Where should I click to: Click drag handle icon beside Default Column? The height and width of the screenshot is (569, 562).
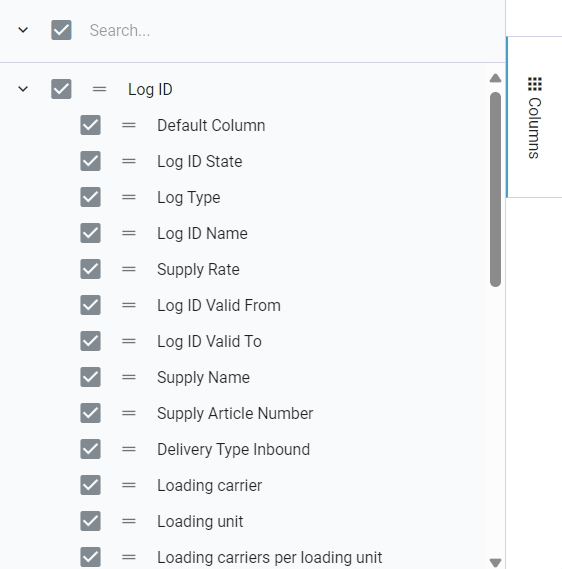click(128, 126)
